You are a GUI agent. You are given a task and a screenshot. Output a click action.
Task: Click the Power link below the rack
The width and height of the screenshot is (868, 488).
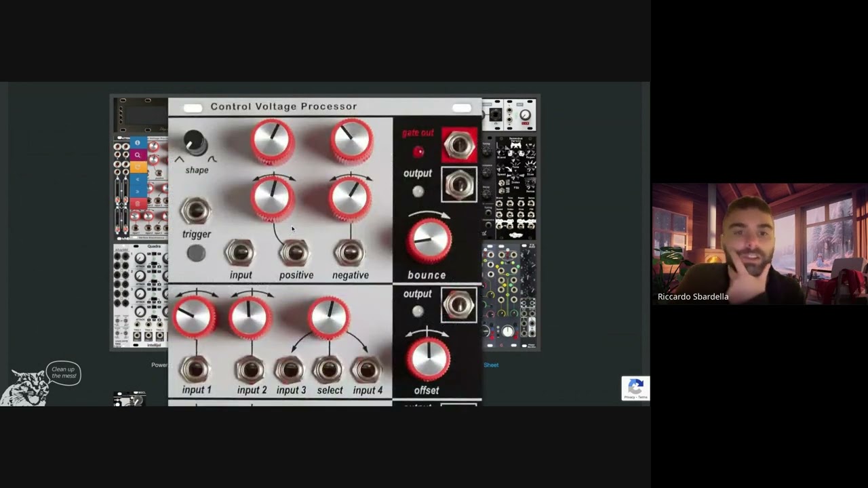(159, 365)
